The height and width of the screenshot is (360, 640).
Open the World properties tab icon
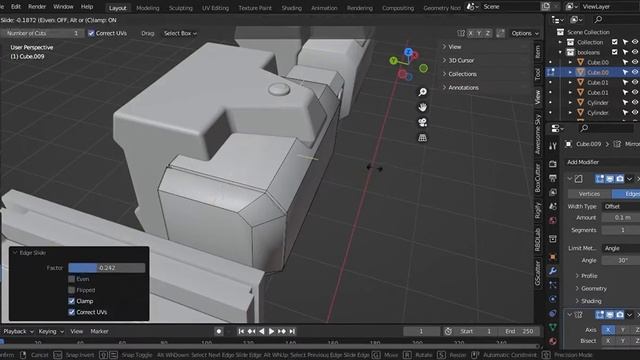(553, 220)
